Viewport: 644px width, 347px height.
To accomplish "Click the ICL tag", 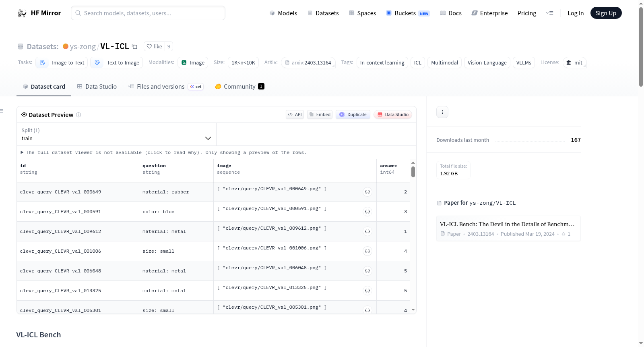I will [418, 62].
